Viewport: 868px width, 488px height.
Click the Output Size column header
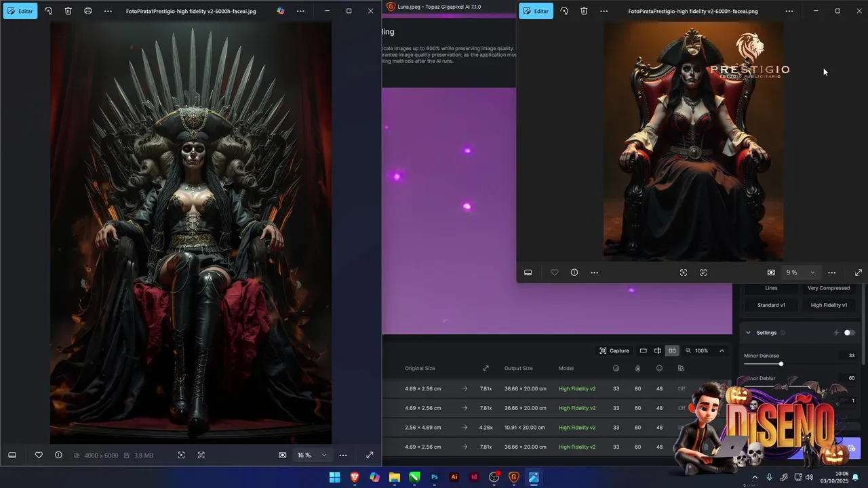518,368
